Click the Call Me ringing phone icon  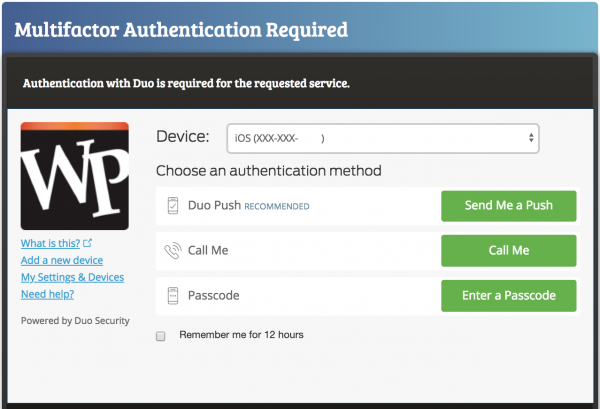point(172,251)
